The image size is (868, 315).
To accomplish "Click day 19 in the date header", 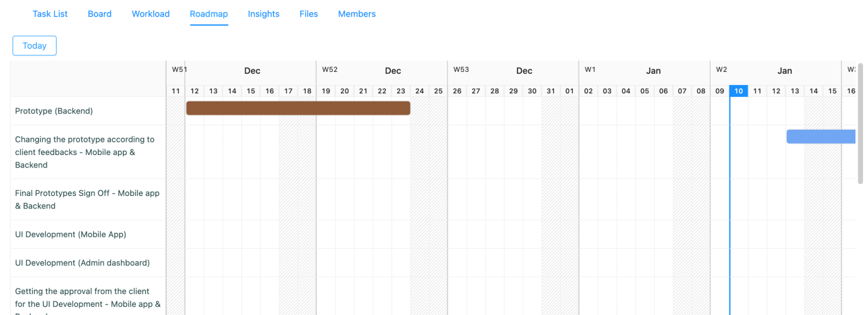I will 326,91.
